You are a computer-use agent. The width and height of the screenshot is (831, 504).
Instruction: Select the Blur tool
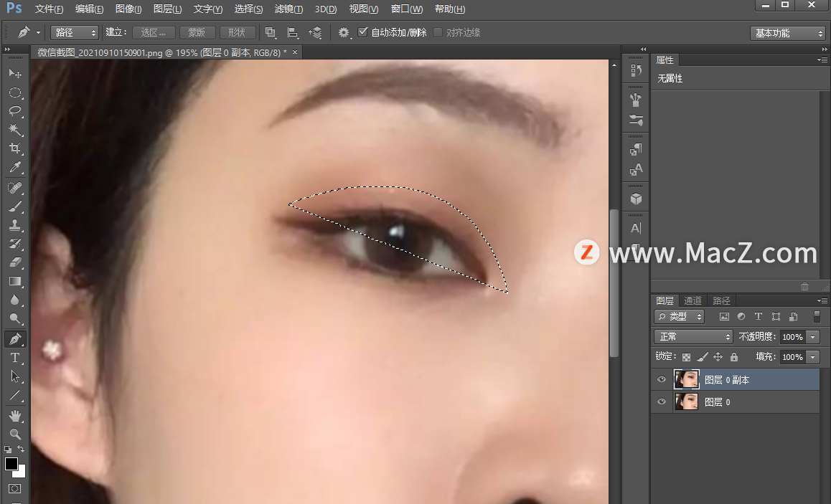(x=15, y=300)
